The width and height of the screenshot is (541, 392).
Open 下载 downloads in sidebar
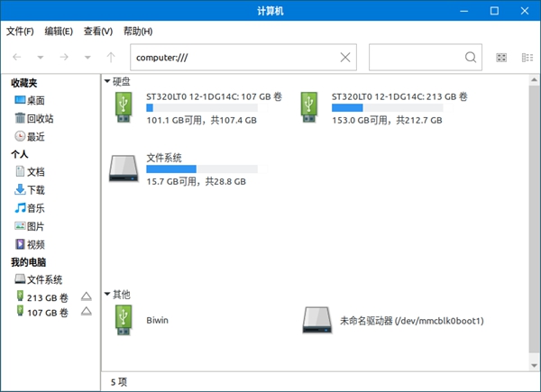pyautogui.click(x=30, y=189)
